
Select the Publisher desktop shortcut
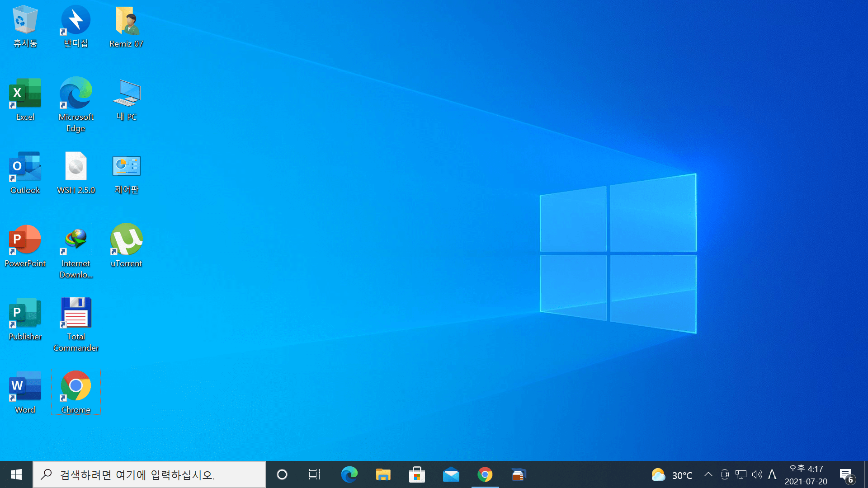[x=25, y=319]
